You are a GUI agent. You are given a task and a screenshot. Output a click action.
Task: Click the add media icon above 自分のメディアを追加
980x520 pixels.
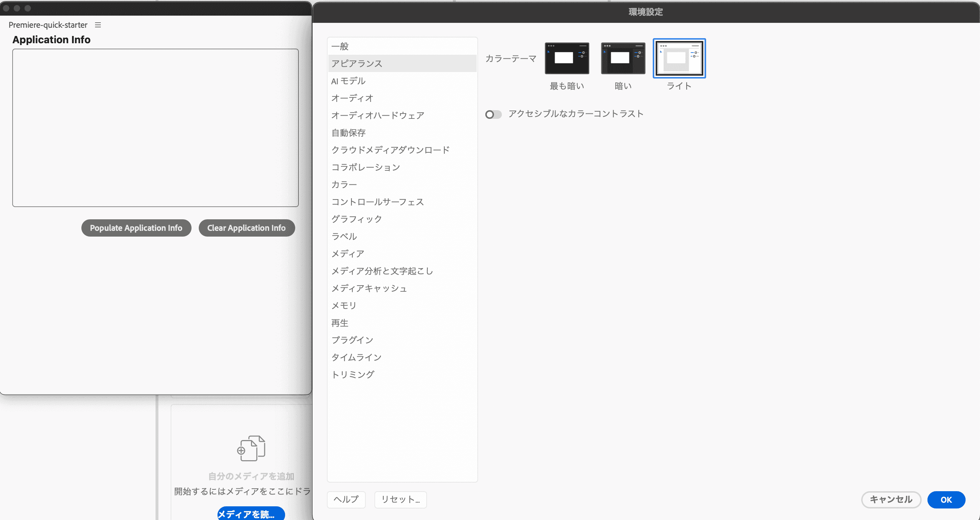251,449
